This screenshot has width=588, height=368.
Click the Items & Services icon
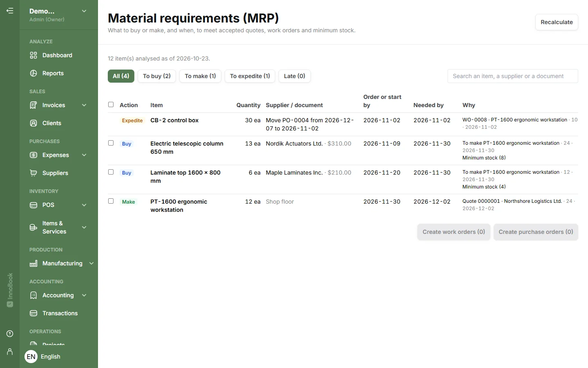33,227
